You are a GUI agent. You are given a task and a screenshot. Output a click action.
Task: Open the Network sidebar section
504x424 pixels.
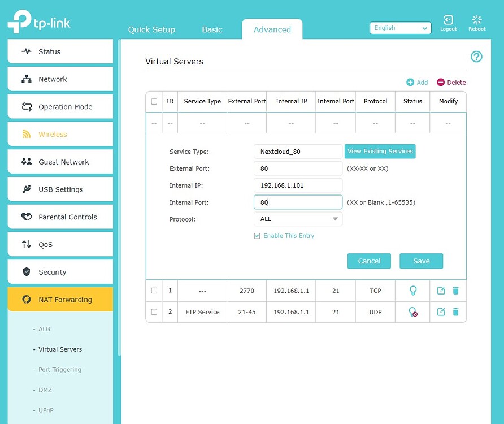tap(60, 79)
